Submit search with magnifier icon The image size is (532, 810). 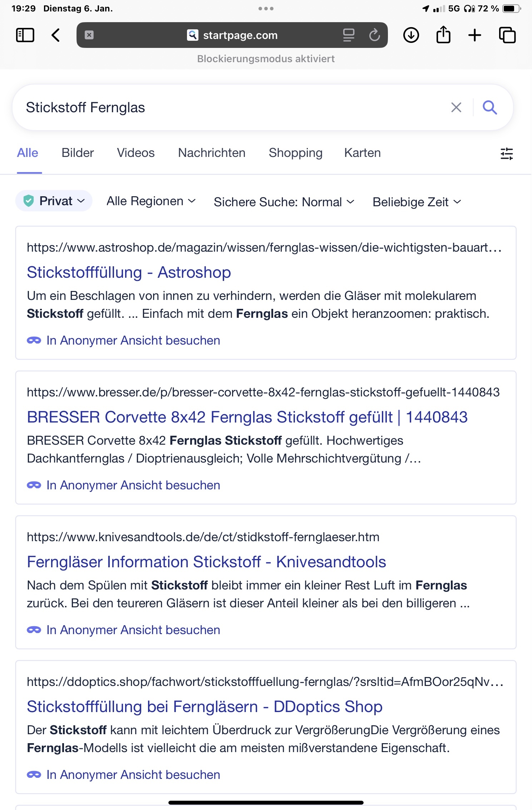point(490,107)
